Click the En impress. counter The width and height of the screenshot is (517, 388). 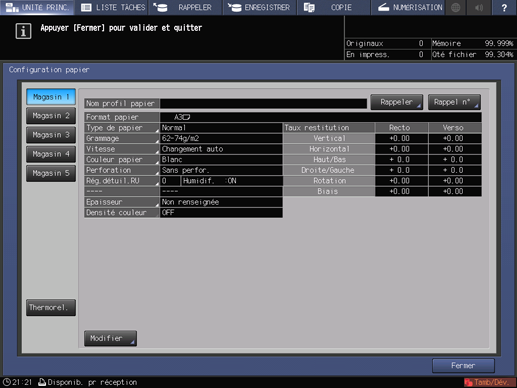coord(387,54)
